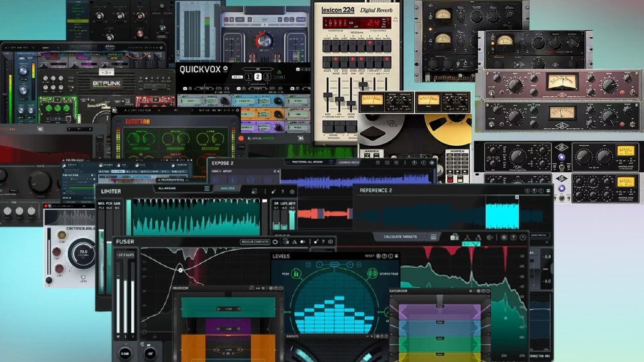Open the menu beside Calculate Targets
Image resolution: width=644 pixels, height=362 pixels.
point(434,238)
